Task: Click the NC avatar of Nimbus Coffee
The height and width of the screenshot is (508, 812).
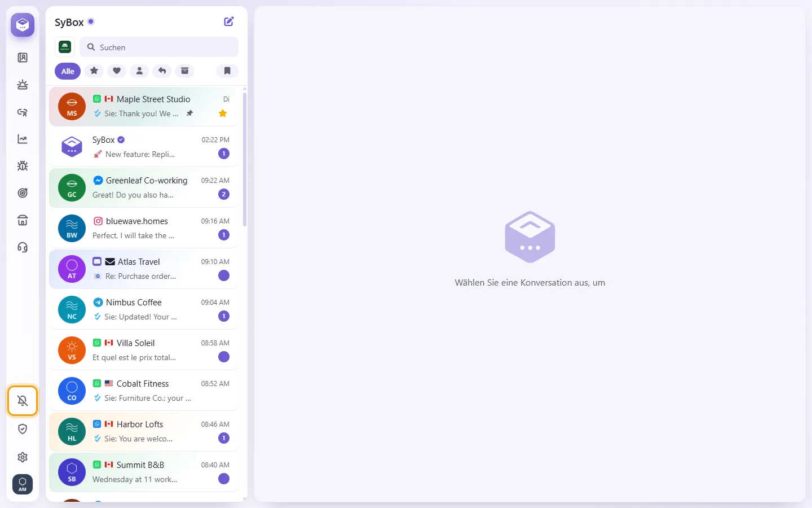Action: 72,309
